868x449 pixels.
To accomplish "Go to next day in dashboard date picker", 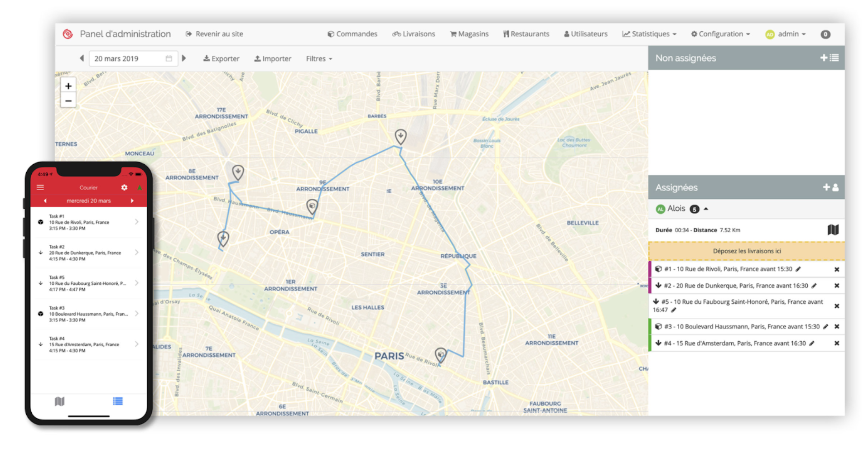I will coord(184,58).
